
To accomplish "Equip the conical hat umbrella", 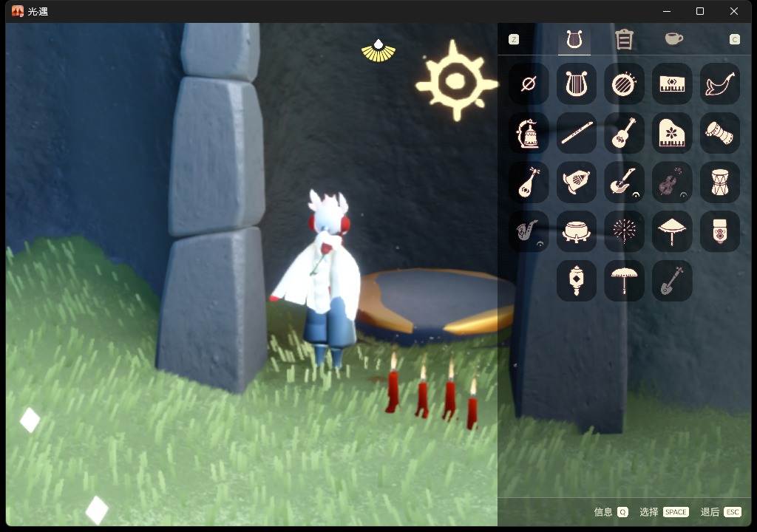I will pyautogui.click(x=672, y=231).
